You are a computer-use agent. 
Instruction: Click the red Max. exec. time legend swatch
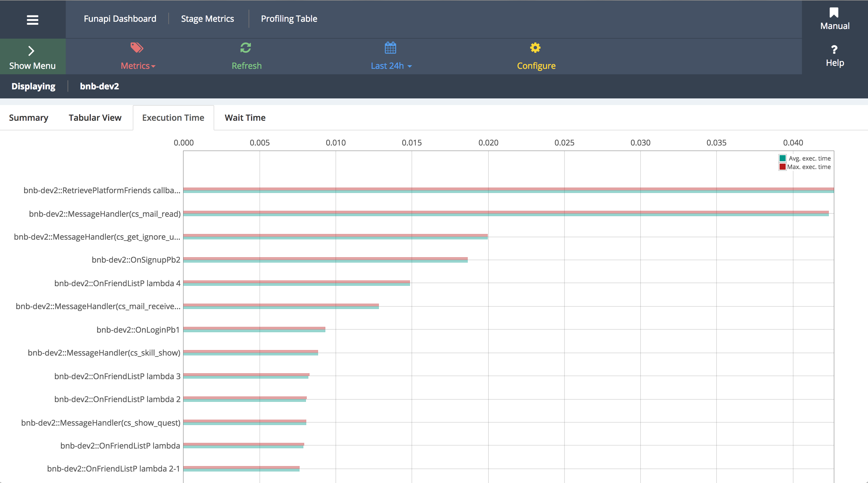[782, 167]
